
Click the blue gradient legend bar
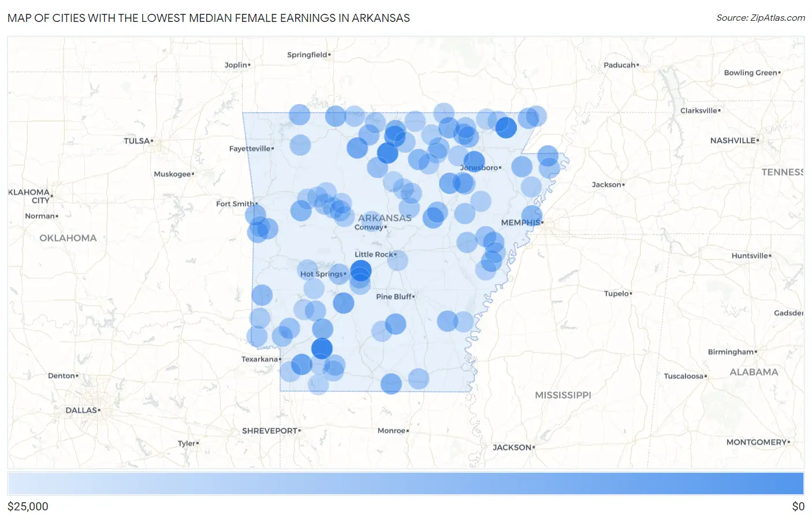tap(405, 483)
